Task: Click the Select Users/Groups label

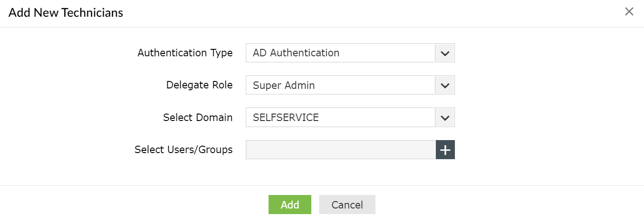Action: tap(184, 150)
